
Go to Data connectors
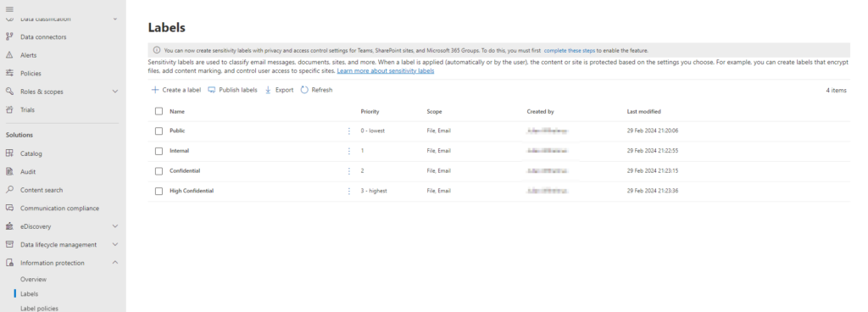(43, 37)
